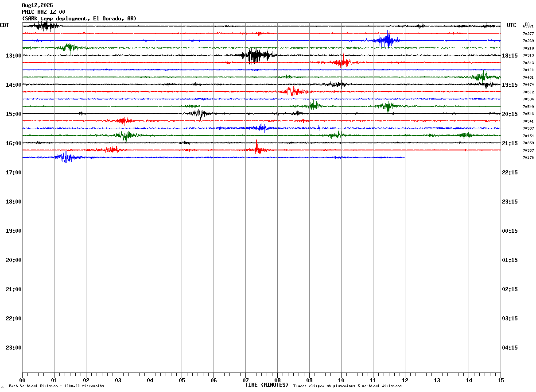
Task: Click the 22:00 CDT time label
Action: pos(14,319)
